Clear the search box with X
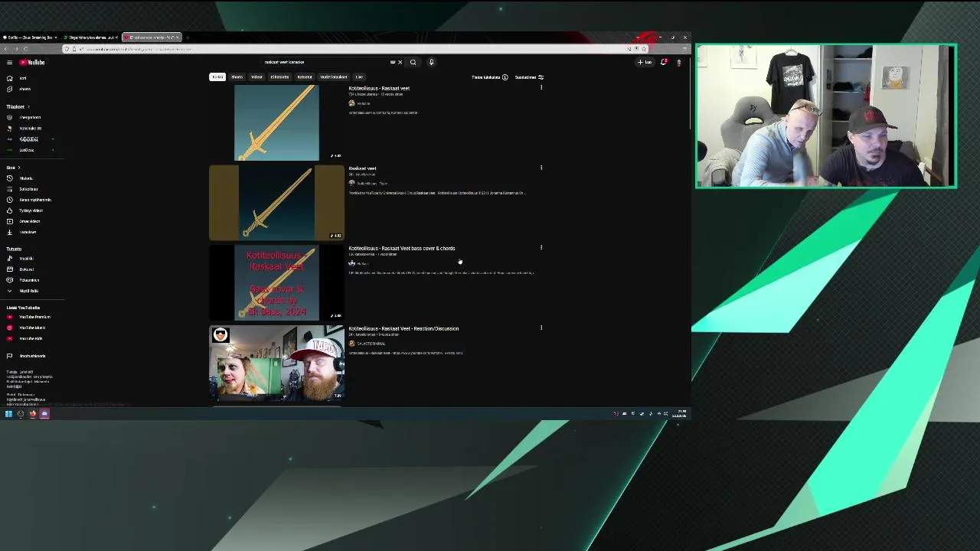This screenshot has height=551, width=980. 400,62
